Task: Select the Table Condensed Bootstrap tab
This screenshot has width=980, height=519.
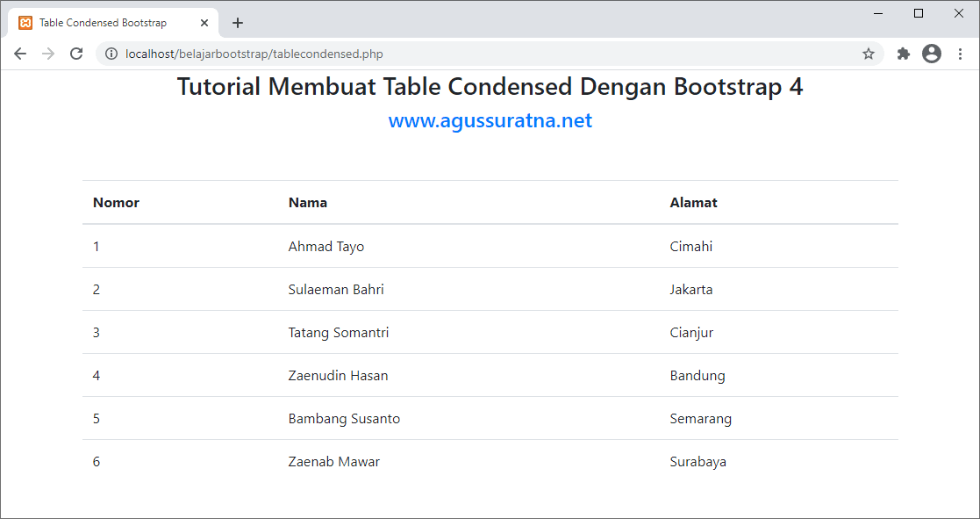Action: point(113,23)
